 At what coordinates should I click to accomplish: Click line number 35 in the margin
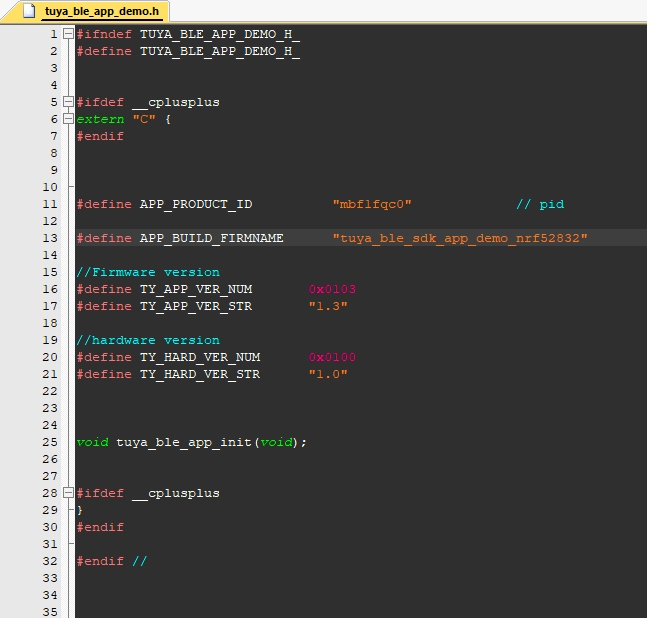pos(50,612)
